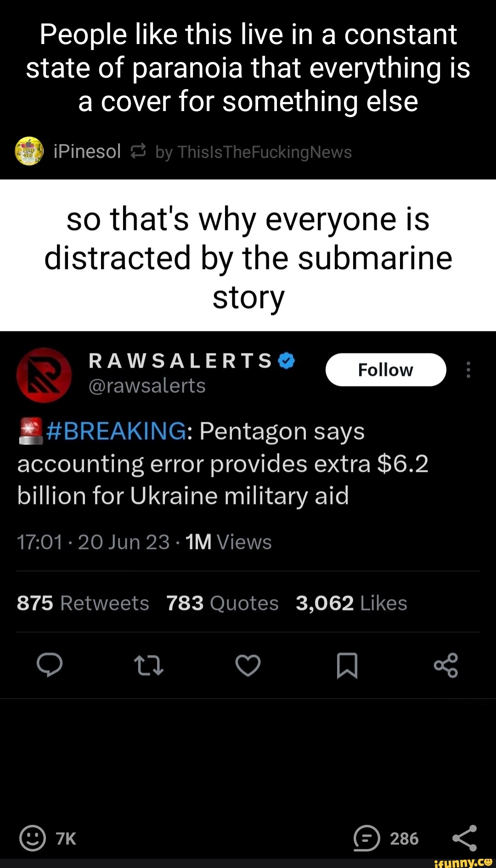Image resolution: width=496 pixels, height=868 pixels.
Task: View the 783 Quotes list
Action: 222,603
